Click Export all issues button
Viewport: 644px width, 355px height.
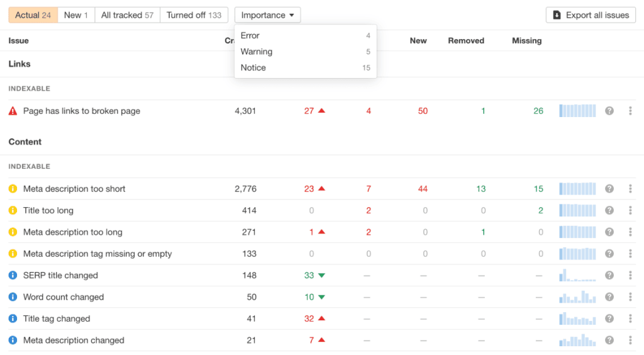pyautogui.click(x=591, y=15)
